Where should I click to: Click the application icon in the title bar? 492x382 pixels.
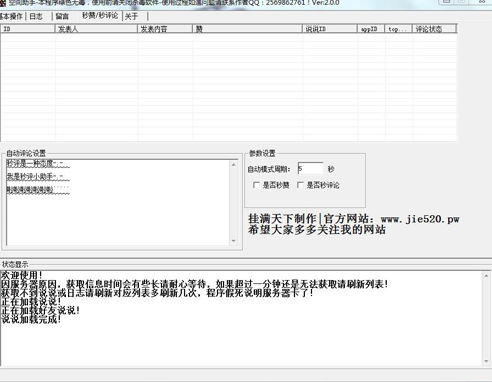3,2
